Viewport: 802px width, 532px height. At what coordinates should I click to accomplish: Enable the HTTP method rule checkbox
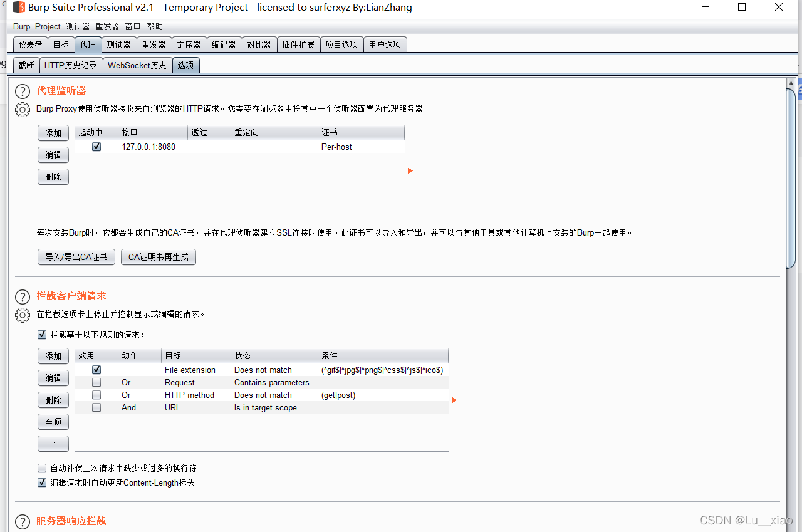96,395
